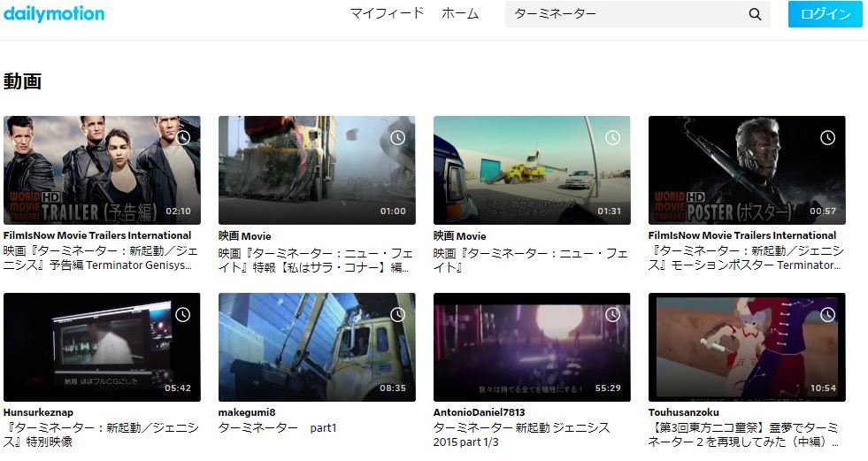Click watch-later clock on 01:00 truck video
The height and width of the screenshot is (461, 868).
point(397,138)
